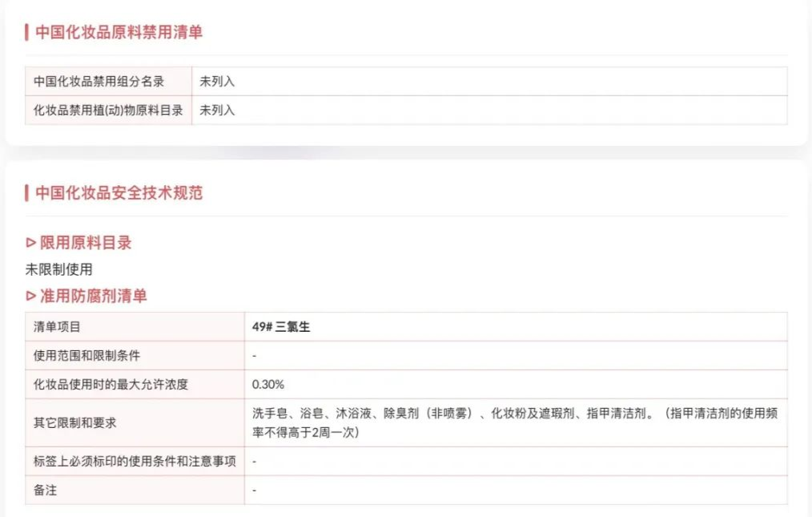812x517 pixels.
Task: Select the 使用范围和限制条件 row label
Action: (86, 356)
